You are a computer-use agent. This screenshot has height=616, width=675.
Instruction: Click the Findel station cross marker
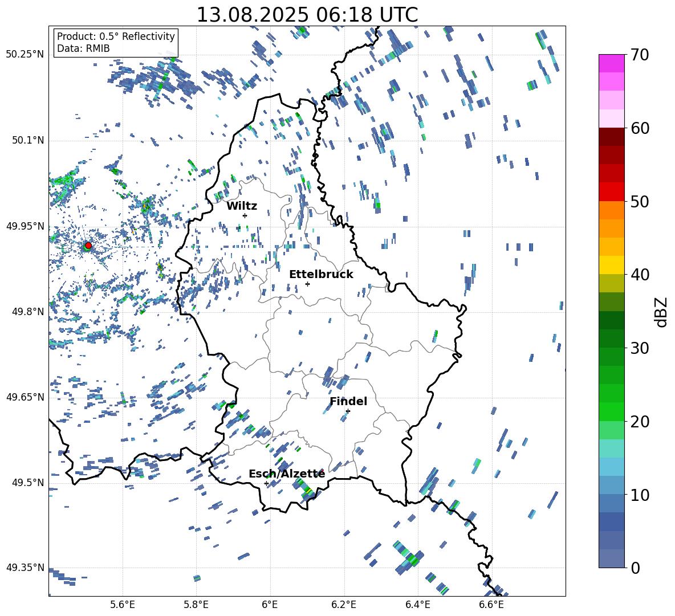(348, 411)
